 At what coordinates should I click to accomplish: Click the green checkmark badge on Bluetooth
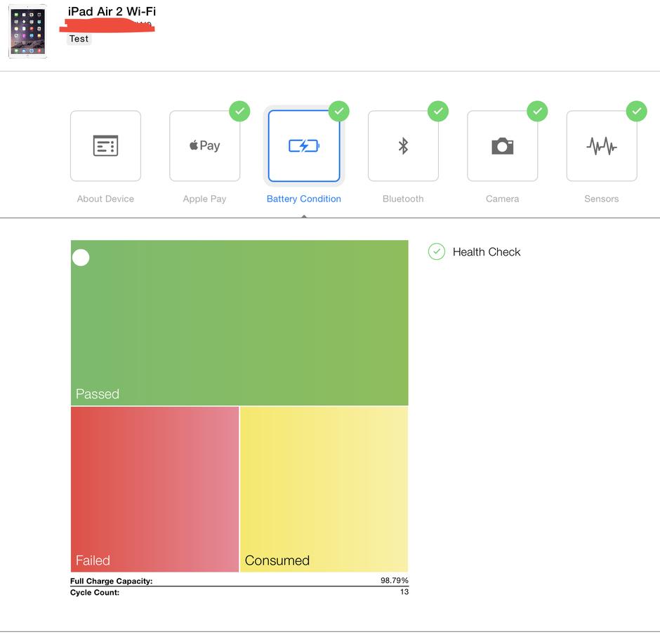point(438,111)
